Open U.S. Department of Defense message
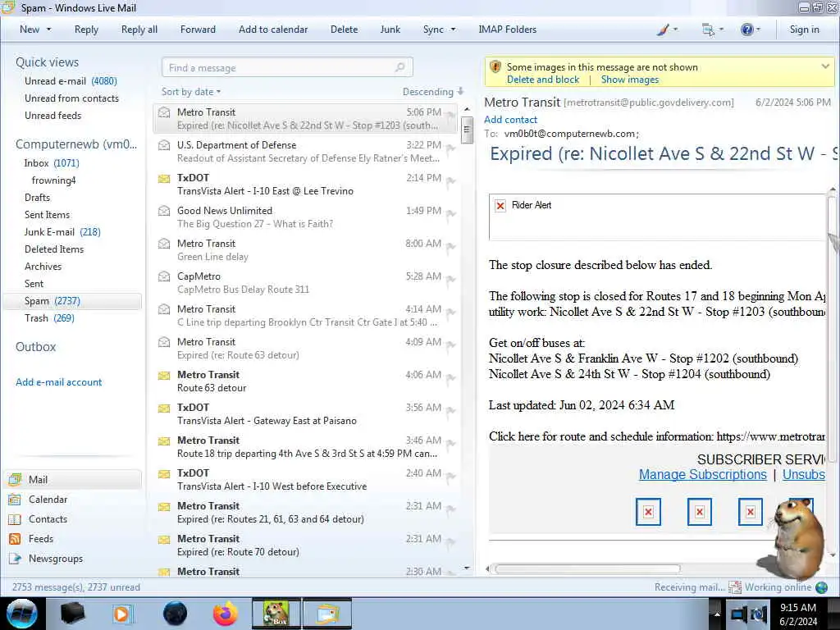The height and width of the screenshot is (630, 840). click(305, 152)
